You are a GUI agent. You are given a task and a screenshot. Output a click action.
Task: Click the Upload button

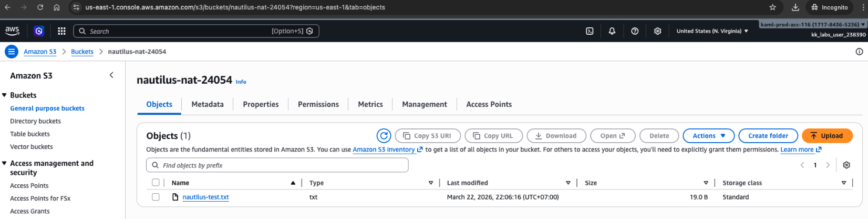826,136
